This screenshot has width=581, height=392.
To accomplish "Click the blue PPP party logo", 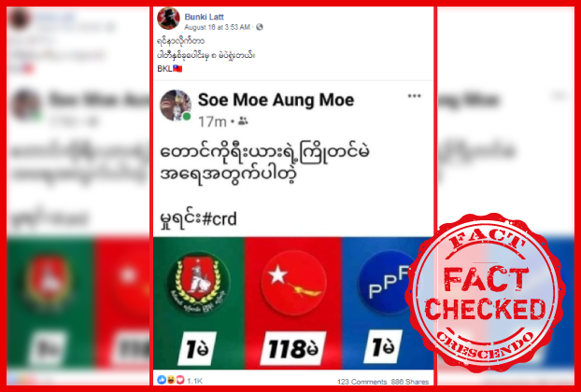I will point(388,283).
